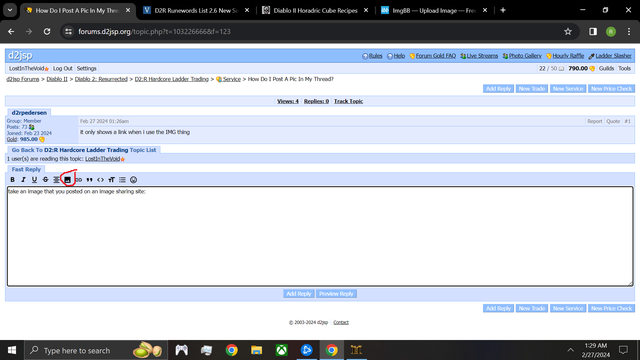Reload the current page
Image resolution: width=640 pixels, height=360 pixels.
coord(47,31)
